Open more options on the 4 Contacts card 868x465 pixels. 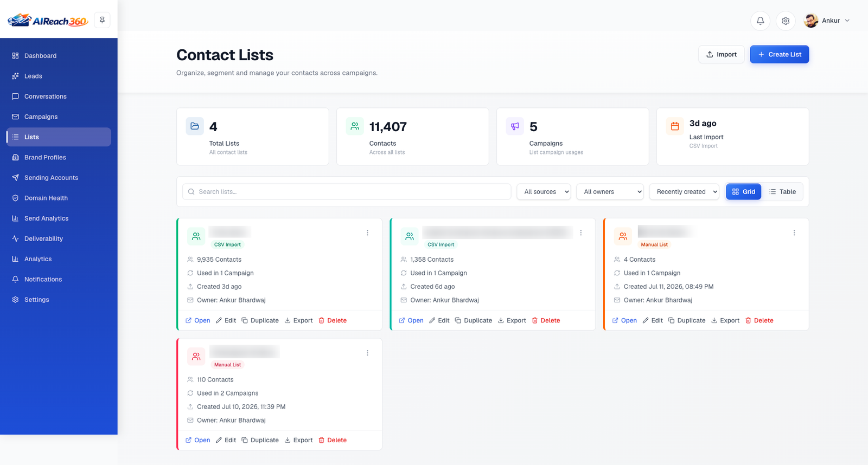794,232
